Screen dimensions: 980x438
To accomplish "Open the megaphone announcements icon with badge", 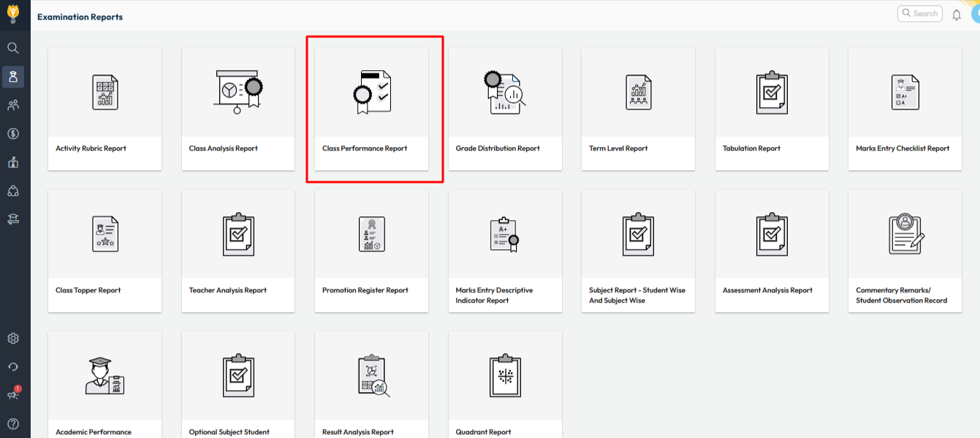I will pos(13,395).
